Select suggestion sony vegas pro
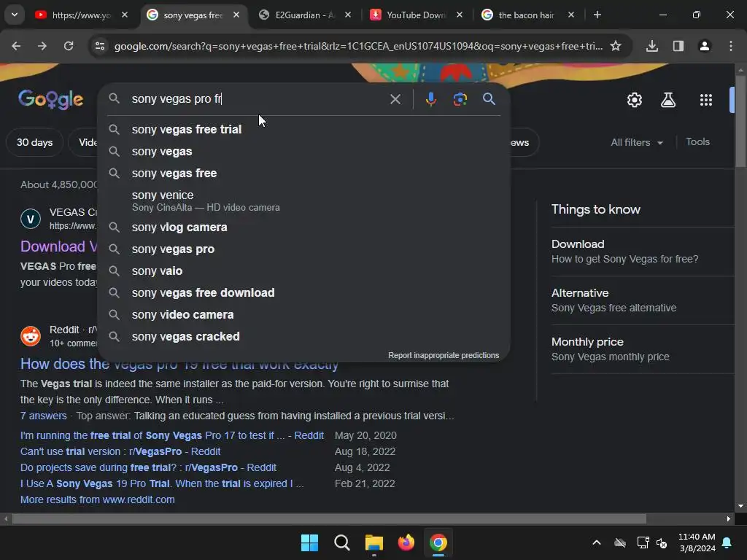747x560 pixels. (x=303, y=249)
